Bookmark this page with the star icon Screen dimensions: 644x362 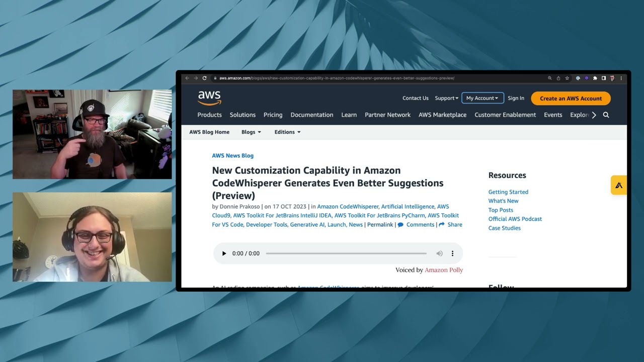point(567,78)
